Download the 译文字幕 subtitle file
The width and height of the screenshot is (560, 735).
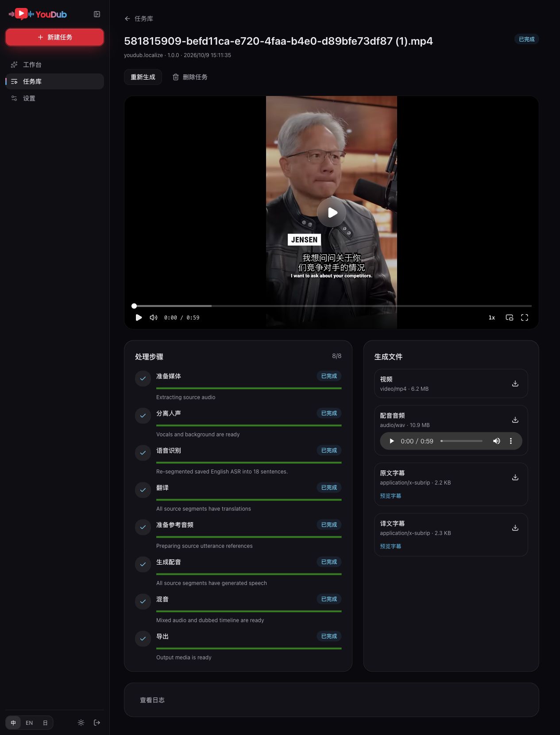(515, 527)
